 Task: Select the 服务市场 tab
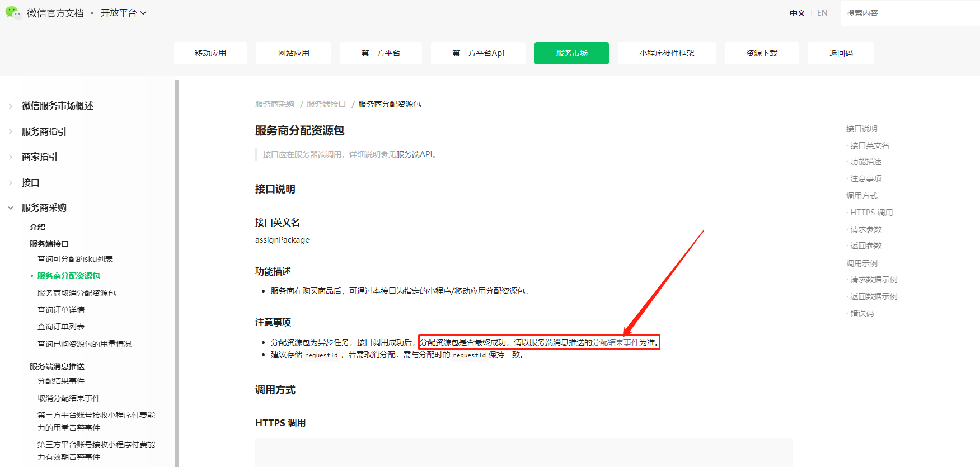(x=571, y=53)
